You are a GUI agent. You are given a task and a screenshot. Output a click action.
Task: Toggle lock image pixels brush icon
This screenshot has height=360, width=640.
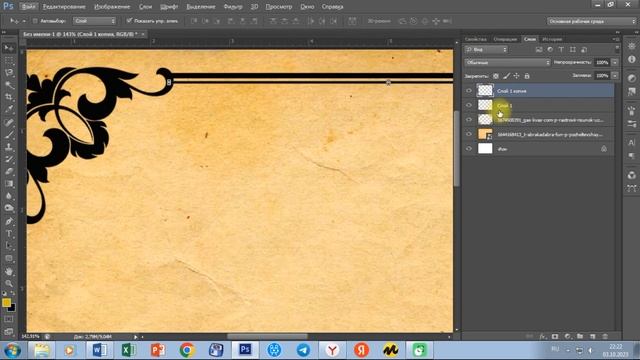[x=506, y=76]
